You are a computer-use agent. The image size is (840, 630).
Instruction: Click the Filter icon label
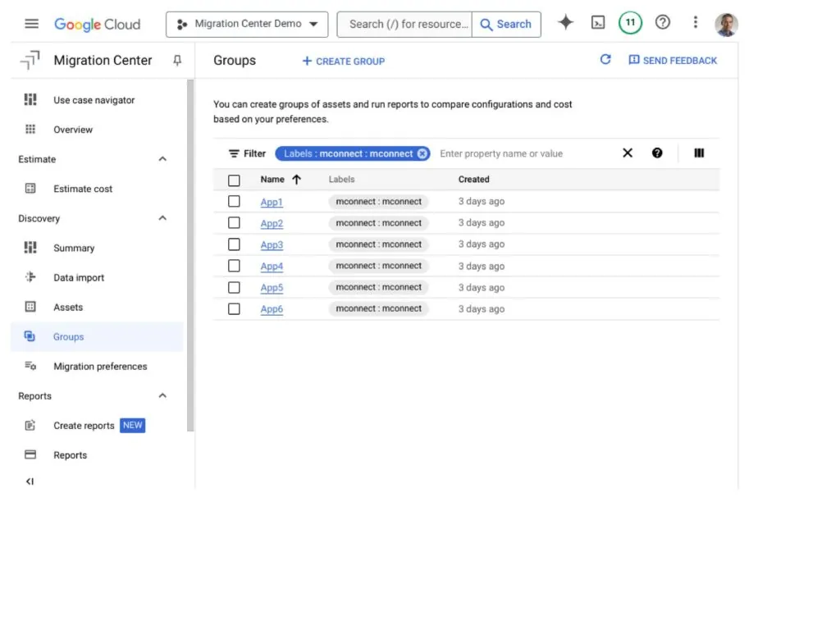[x=247, y=153]
